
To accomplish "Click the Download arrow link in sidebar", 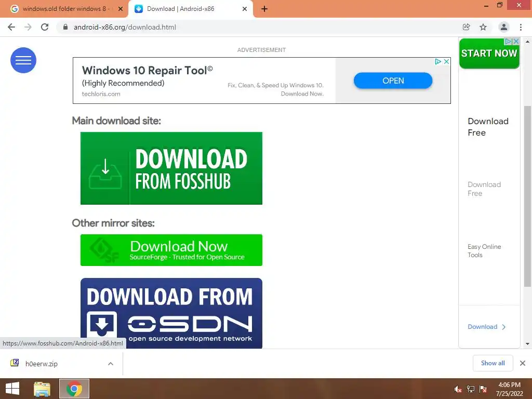I will (487, 327).
